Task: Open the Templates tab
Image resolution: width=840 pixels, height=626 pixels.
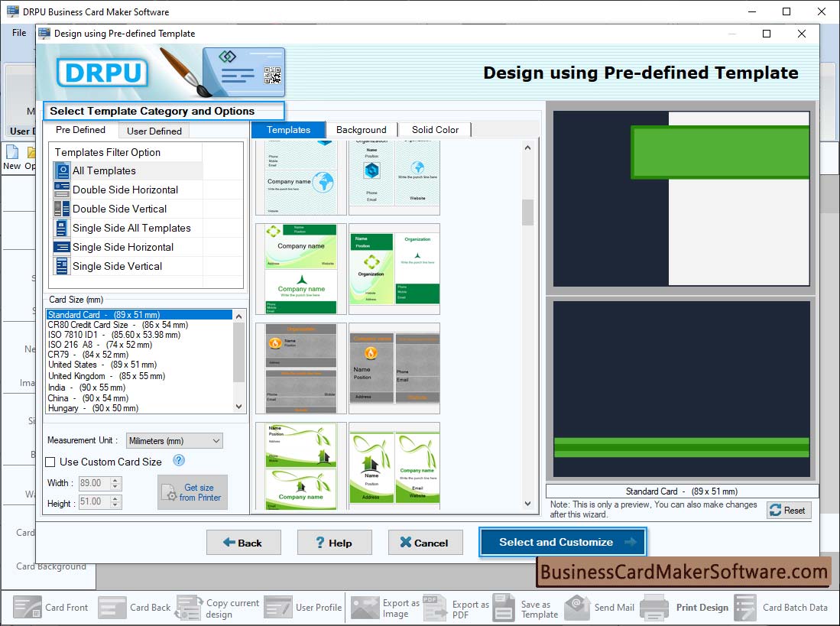Action: [x=288, y=130]
